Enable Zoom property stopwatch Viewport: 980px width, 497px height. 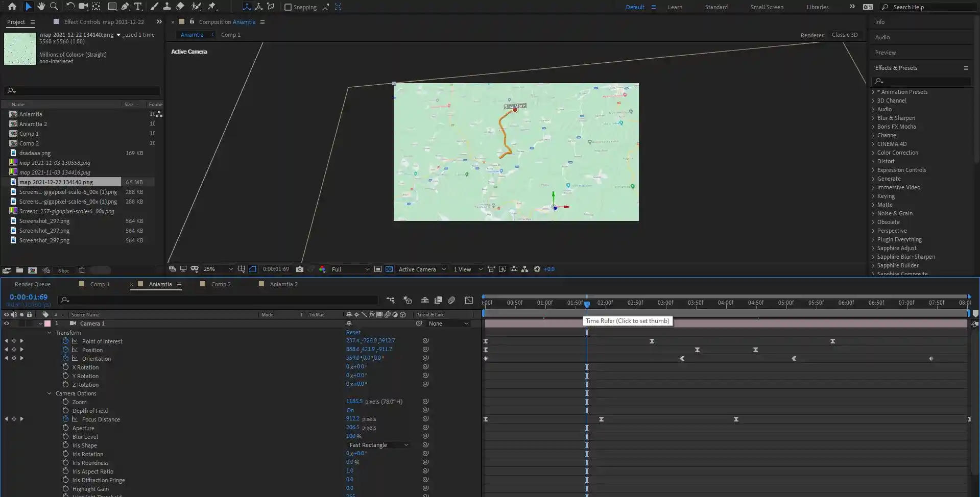pos(65,402)
